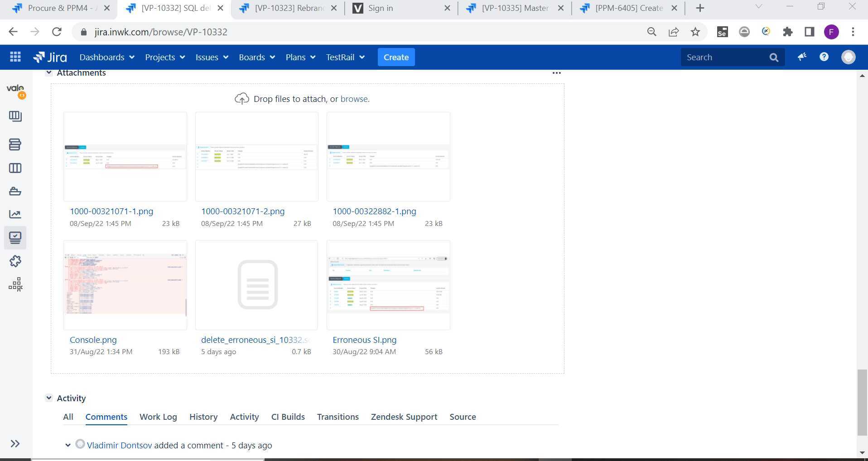Expand the project sidebar with double-chevron
Image resolution: width=868 pixels, height=461 pixels.
click(15, 443)
